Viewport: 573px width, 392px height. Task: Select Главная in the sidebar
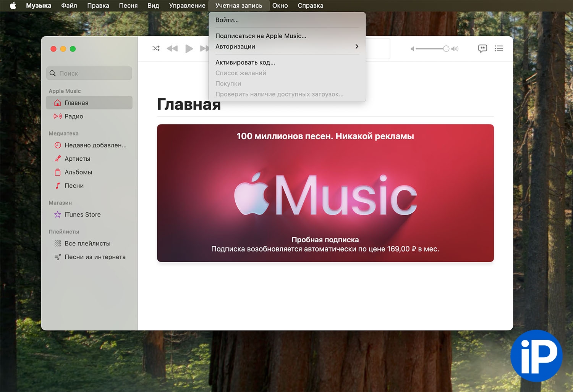pos(89,103)
